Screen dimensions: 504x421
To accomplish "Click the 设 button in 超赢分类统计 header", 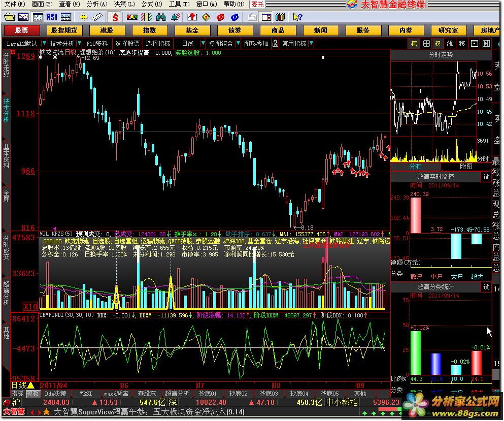I will (x=486, y=286).
